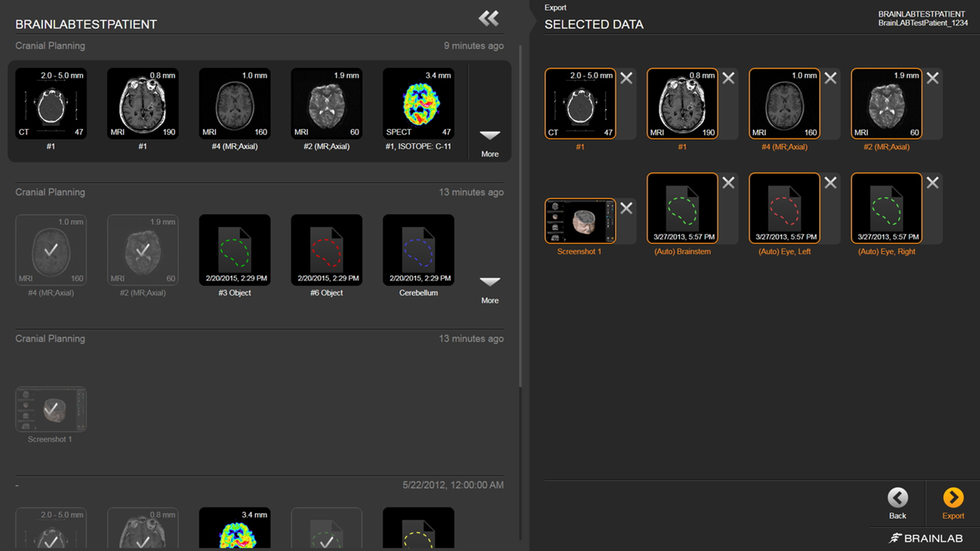The image size is (980, 551).
Task: Open selected MRI 160 thumbnail in Selected Data
Action: pos(784,104)
